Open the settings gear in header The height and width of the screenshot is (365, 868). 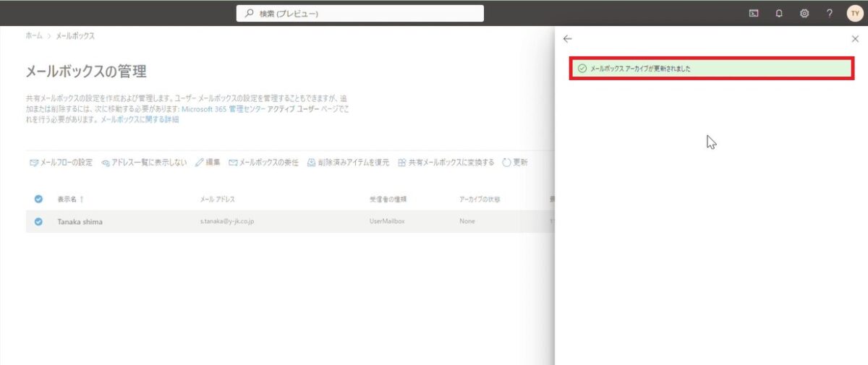click(x=804, y=13)
